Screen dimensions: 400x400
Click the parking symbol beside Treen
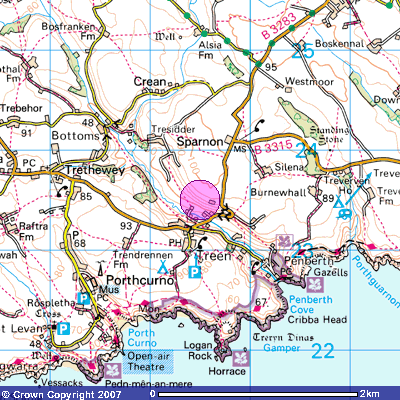pyautogui.click(x=195, y=273)
